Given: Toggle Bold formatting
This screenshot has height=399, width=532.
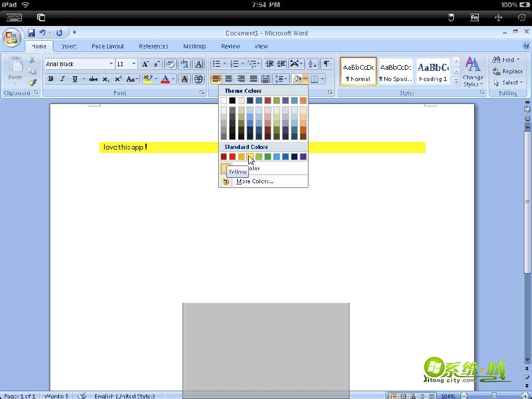Looking at the screenshot, I should point(50,79).
